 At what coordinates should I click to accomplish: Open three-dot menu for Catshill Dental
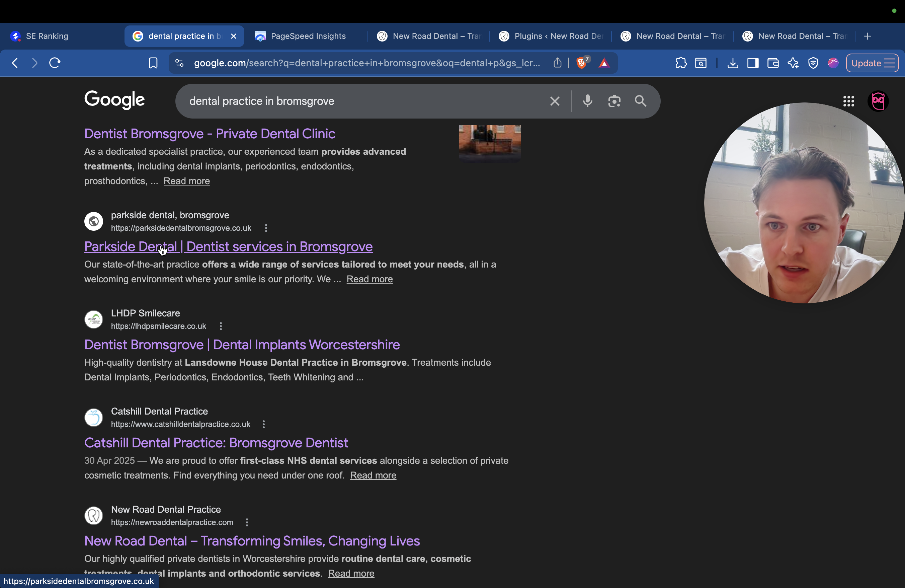coord(263,425)
